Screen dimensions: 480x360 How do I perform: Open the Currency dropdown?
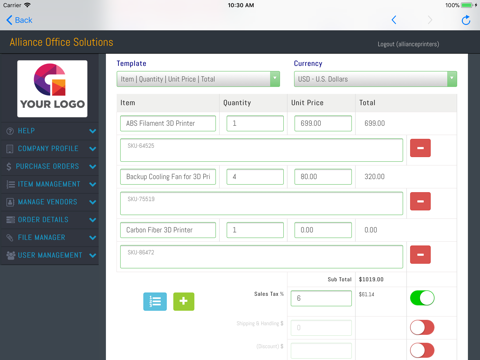tap(375, 79)
